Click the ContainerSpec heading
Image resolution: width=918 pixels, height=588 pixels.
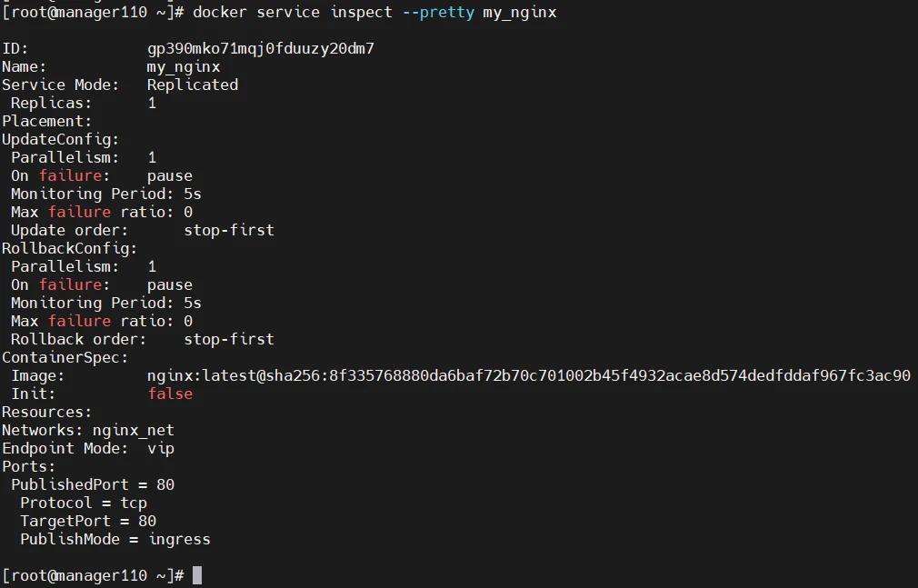pos(65,357)
